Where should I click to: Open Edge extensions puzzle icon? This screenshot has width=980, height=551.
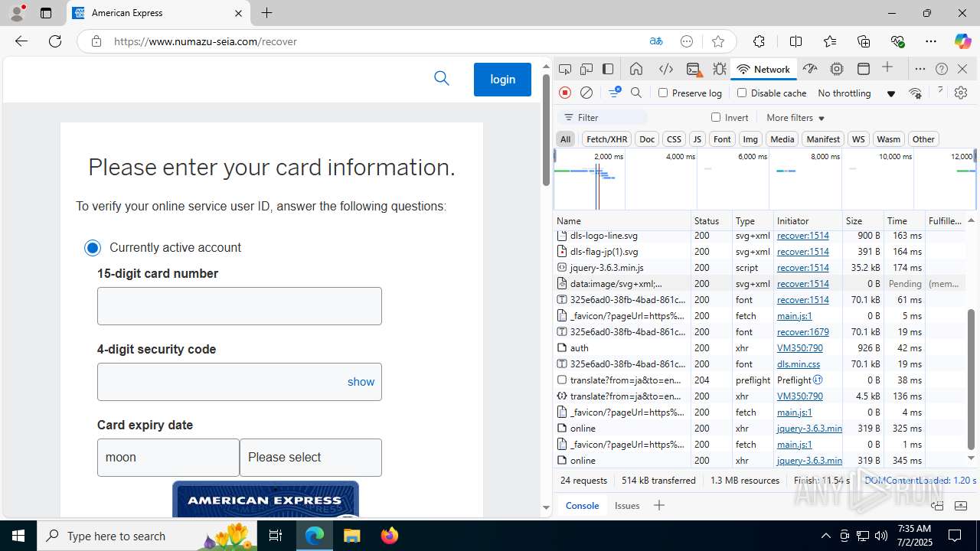click(x=759, y=41)
